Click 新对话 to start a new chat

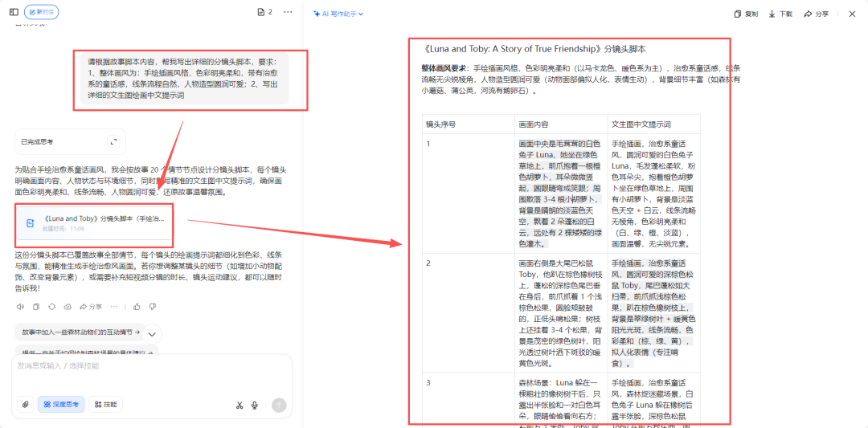(41, 12)
